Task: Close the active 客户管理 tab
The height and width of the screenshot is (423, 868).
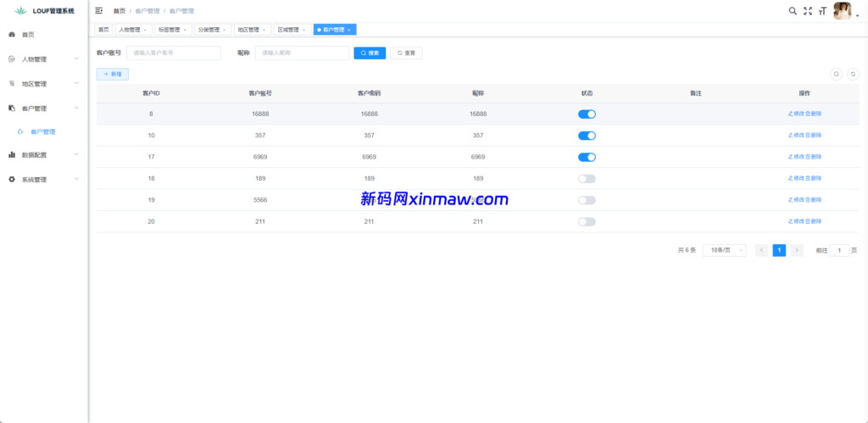Action: tap(348, 30)
